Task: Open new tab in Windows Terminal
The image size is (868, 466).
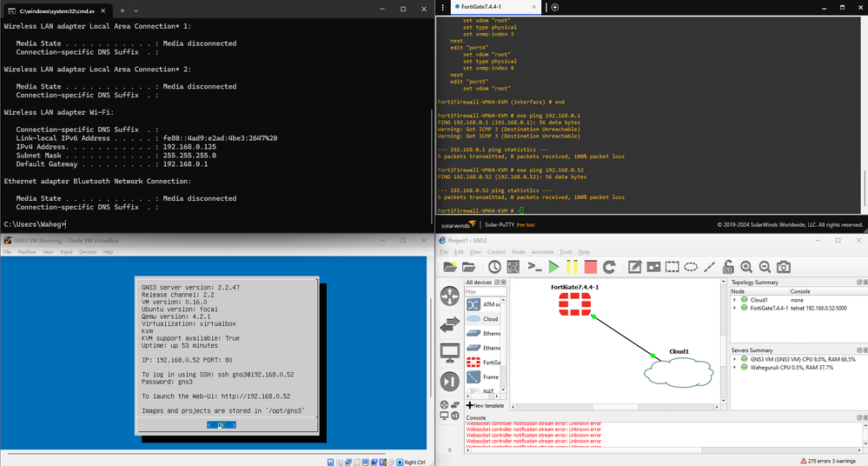Action: [x=123, y=10]
